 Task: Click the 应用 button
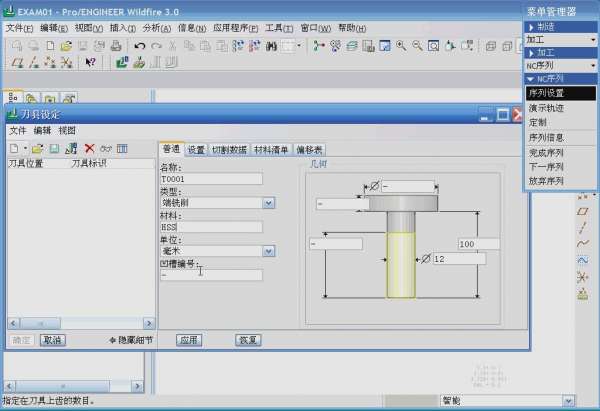pyautogui.click(x=189, y=340)
